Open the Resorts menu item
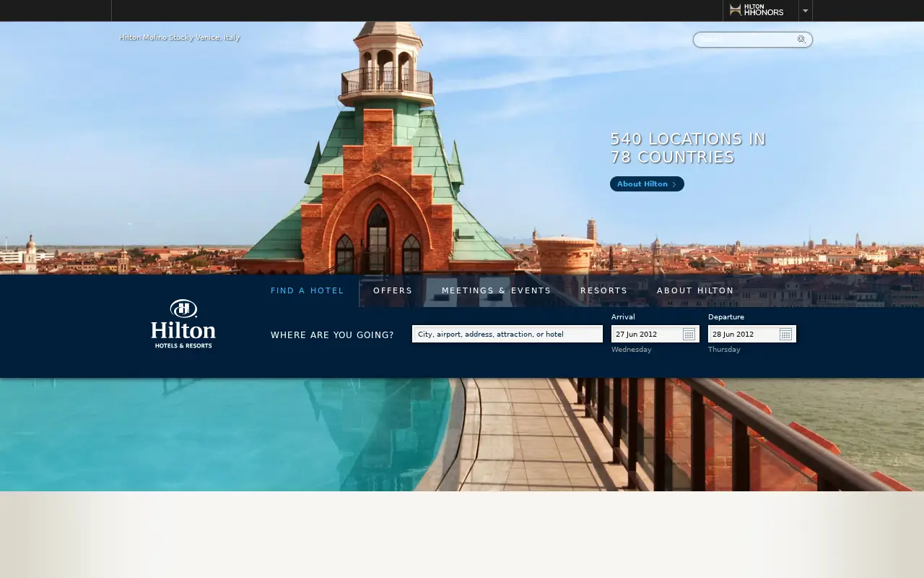This screenshot has height=578, width=924. click(x=604, y=290)
